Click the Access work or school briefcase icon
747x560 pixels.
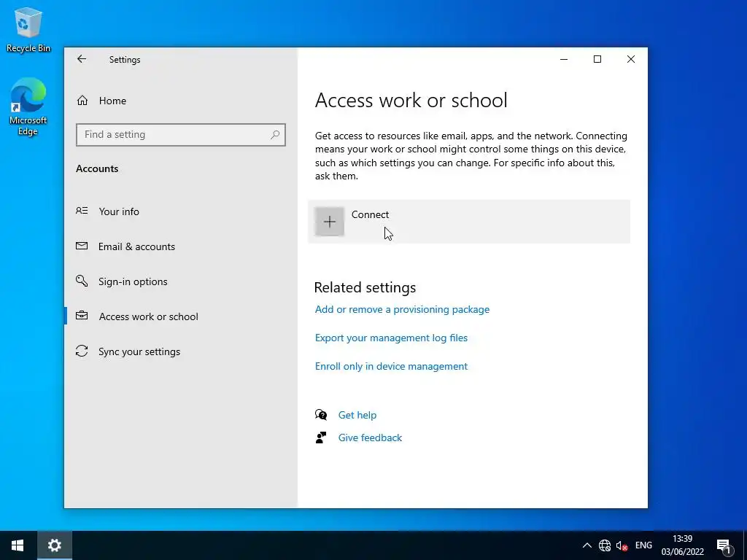pos(82,316)
